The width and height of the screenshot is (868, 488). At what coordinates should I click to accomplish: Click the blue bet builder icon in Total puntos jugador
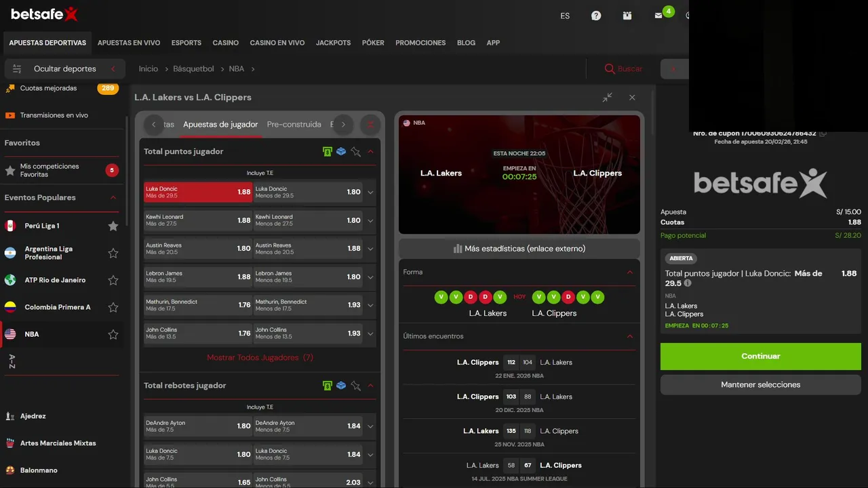(x=341, y=152)
